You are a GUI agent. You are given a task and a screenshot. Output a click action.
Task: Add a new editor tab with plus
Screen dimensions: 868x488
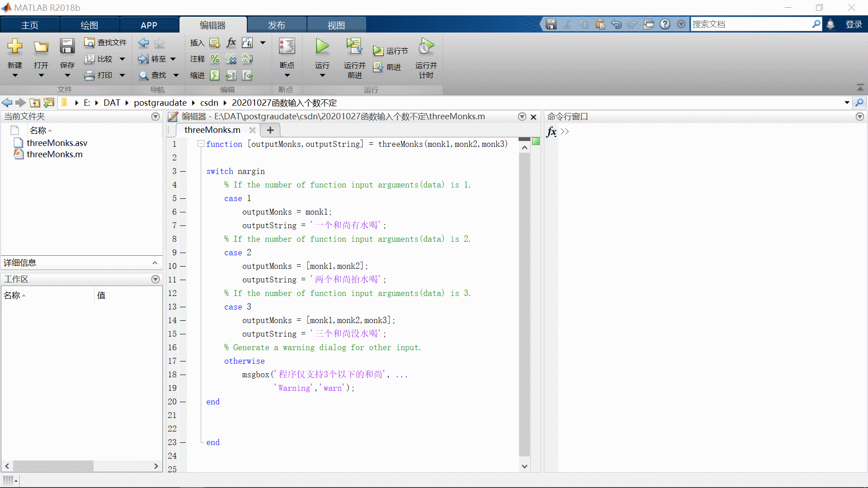click(270, 130)
